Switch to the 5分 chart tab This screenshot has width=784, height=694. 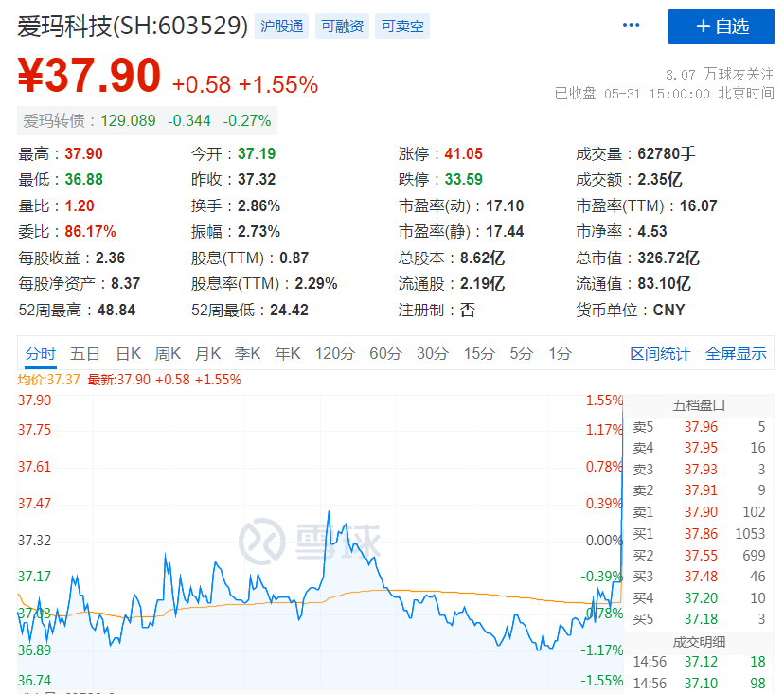coord(522,353)
